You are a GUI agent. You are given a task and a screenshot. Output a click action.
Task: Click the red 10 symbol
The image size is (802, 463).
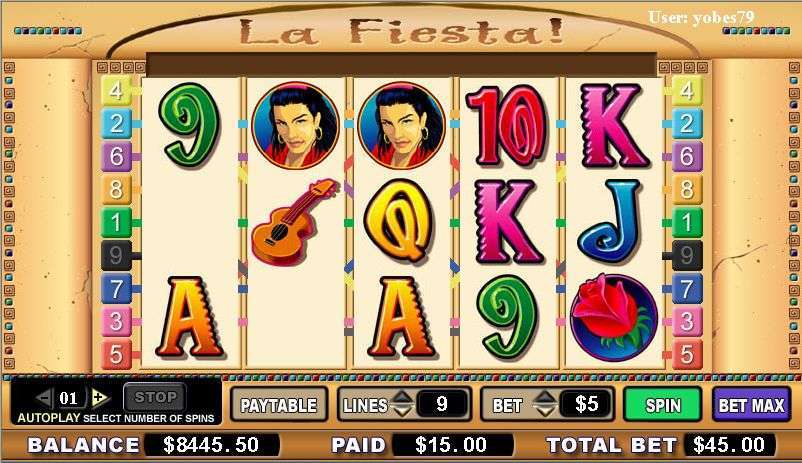point(507,126)
